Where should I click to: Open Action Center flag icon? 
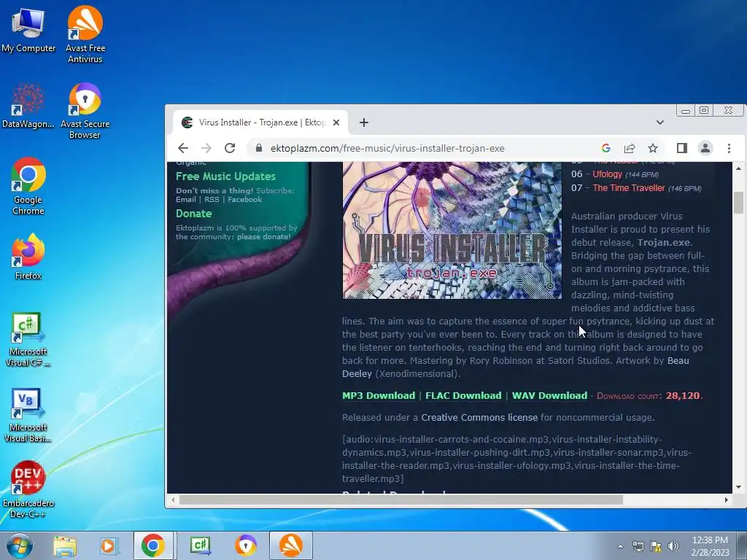coord(656,546)
